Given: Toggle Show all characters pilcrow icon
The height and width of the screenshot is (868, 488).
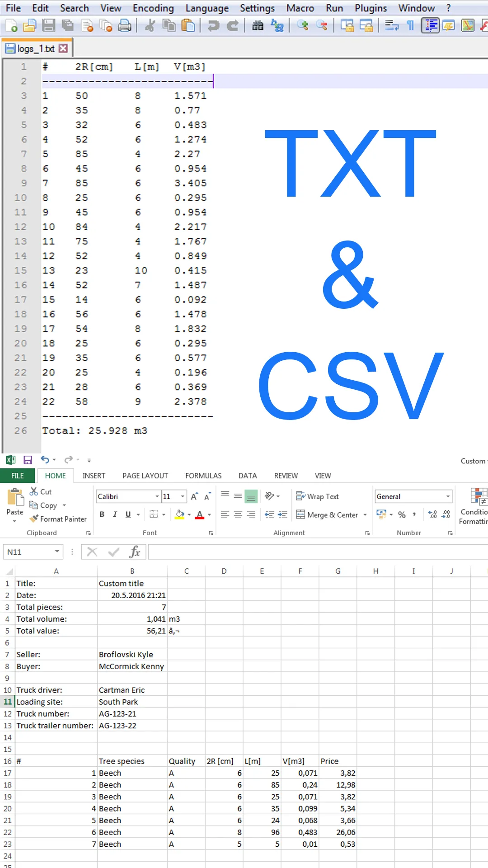Looking at the screenshot, I should (410, 26).
